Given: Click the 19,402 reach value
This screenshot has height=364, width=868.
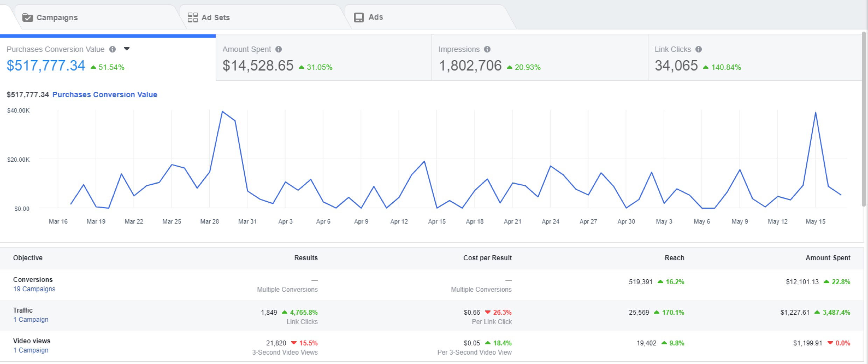Looking at the screenshot, I should point(646,343).
